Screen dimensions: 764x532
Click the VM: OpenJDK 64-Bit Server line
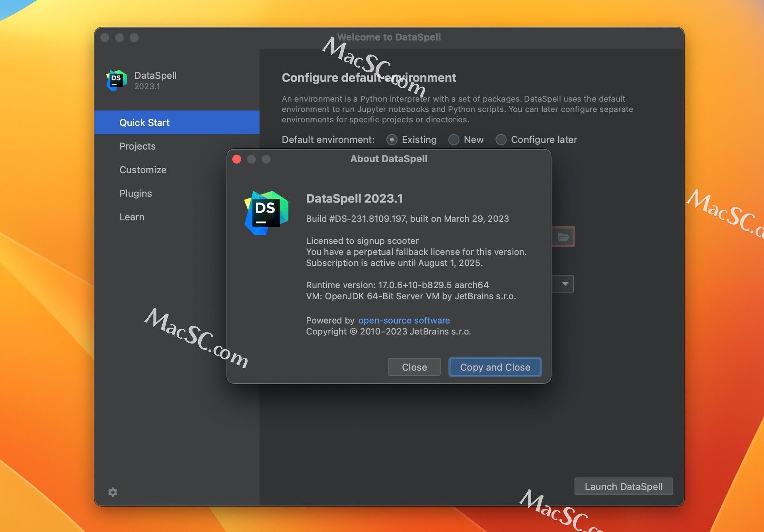(411, 296)
